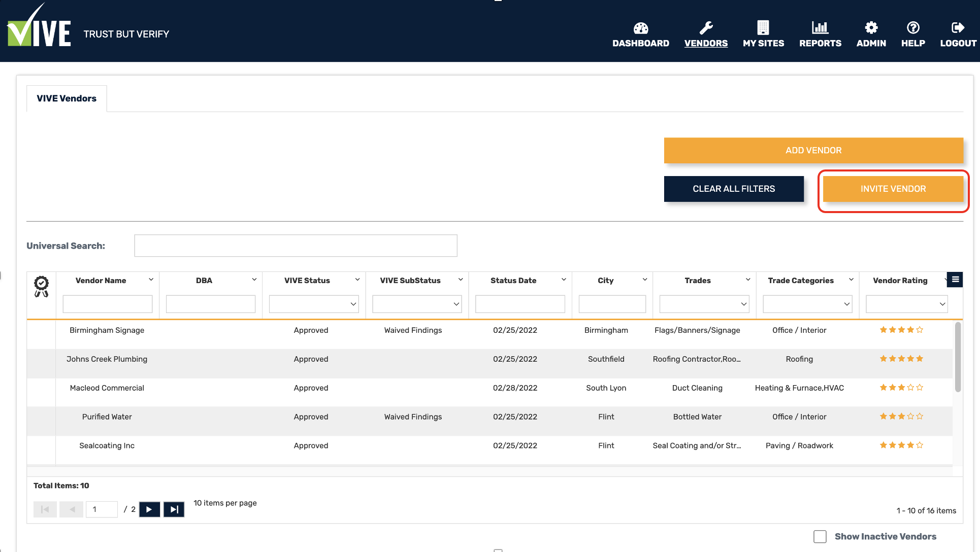Open the MY SITES menu label
Image resolution: width=980 pixels, height=552 pixels.
pyautogui.click(x=763, y=44)
